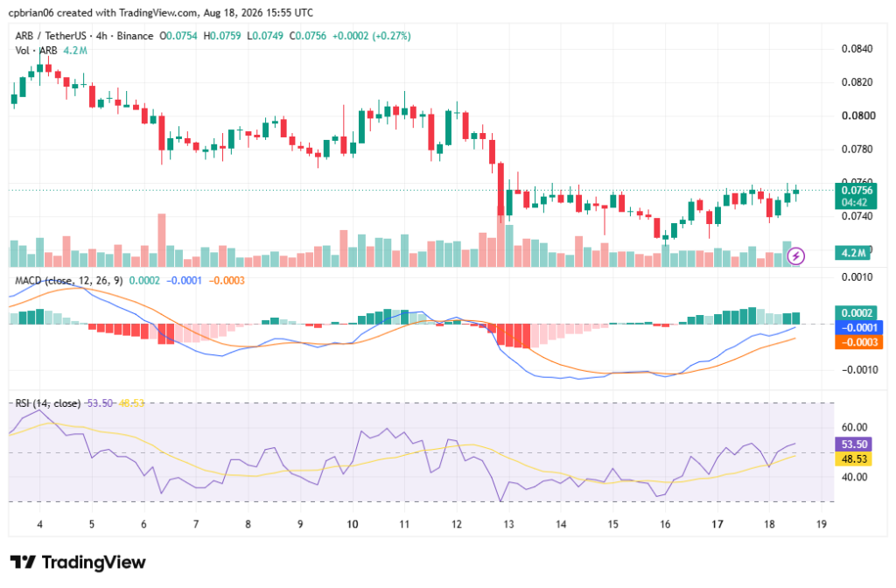Click the purple 53.50 value in RSI legend
Image resolution: width=896 pixels, height=588 pixels.
[100, 403]
